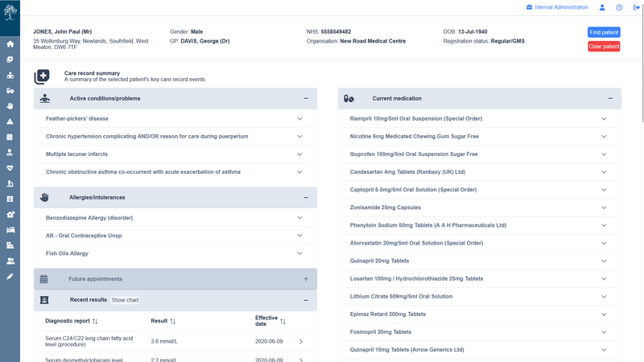The width and height of the screenshot is (644, 362).
Task: Open calendar appointments sidebar icon
Action: (x=10, y=137)
